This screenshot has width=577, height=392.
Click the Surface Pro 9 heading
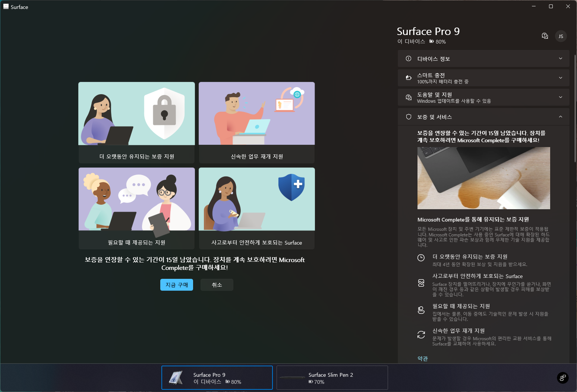point(428,31)
